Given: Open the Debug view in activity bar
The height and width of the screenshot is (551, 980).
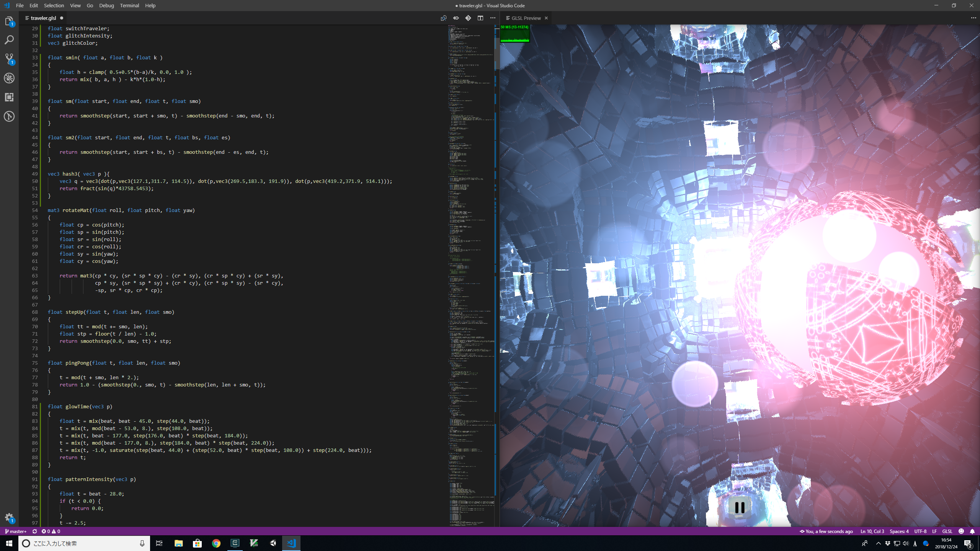Looking at the screenshot, I should 9,78.
